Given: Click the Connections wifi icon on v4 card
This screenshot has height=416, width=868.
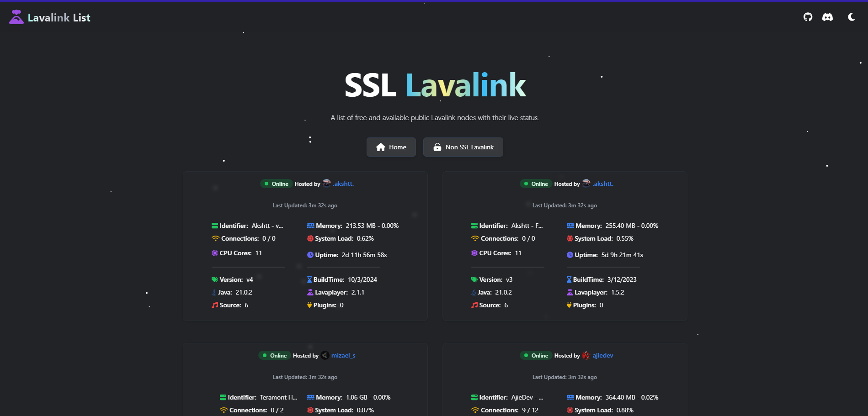Looking at the screenshot, I should 215,238.
